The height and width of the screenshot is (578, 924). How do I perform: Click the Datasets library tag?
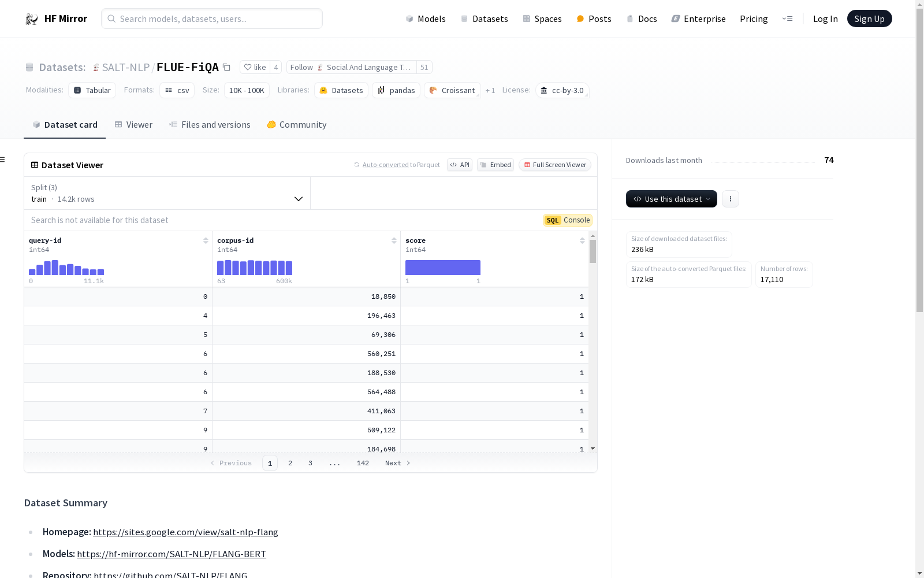coord(341,90)
